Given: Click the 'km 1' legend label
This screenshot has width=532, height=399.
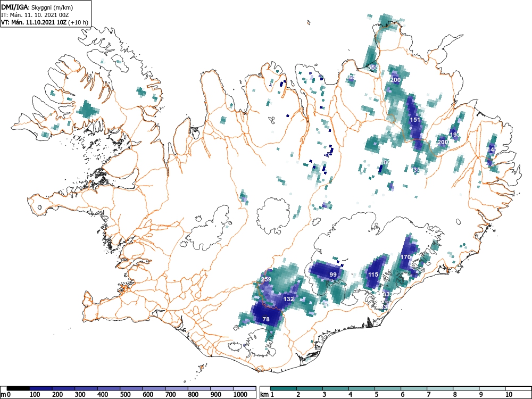Looking at the screenshot, I should 268,395.
